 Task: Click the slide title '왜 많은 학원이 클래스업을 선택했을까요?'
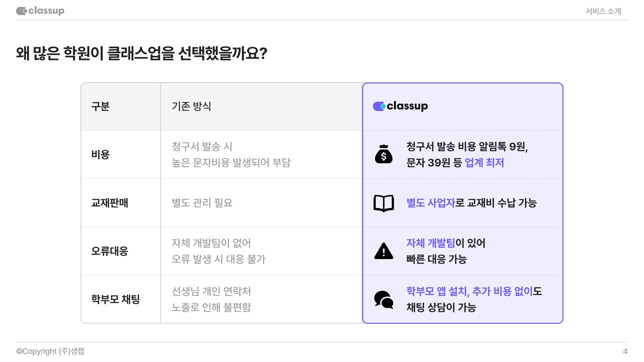point(141,53)
